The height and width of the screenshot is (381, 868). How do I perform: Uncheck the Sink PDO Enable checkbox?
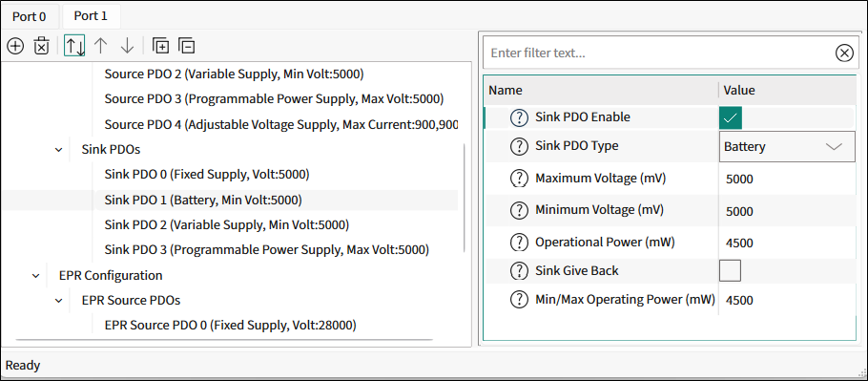(x=730, y=118)
